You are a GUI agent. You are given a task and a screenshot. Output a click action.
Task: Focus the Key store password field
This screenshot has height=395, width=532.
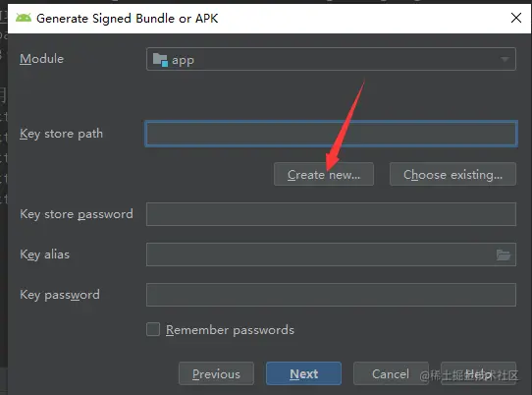[331, 214]
